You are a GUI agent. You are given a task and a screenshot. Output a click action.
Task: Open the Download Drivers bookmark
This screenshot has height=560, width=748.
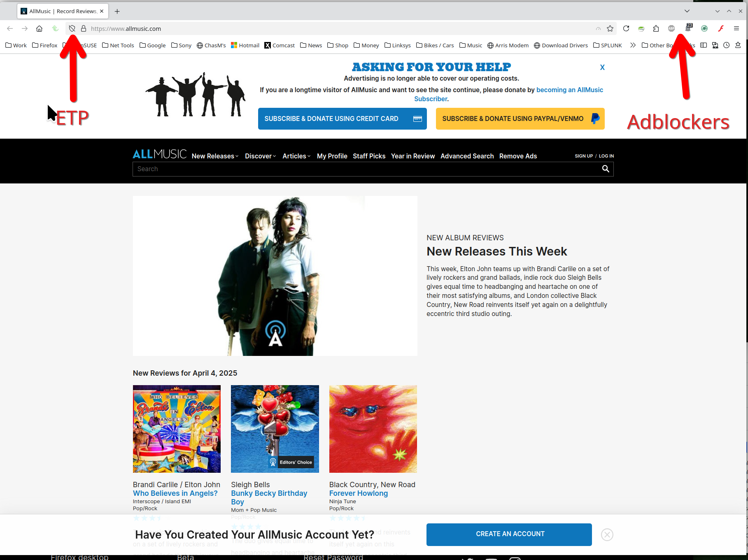click(561, 45)
